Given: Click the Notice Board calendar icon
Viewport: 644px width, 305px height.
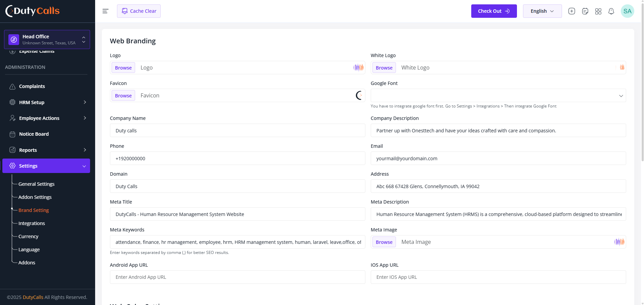Looking at the screenshot, I should 12,134.
